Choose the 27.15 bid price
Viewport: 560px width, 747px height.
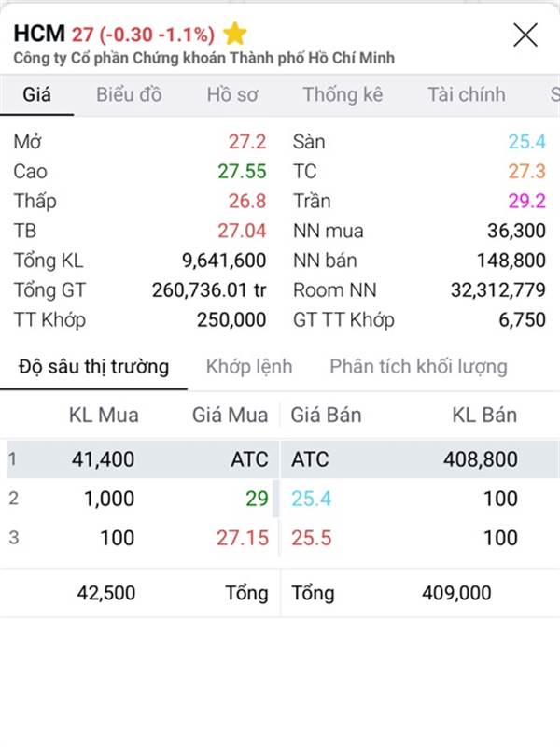pyautogui.click(x=243, y=538)
